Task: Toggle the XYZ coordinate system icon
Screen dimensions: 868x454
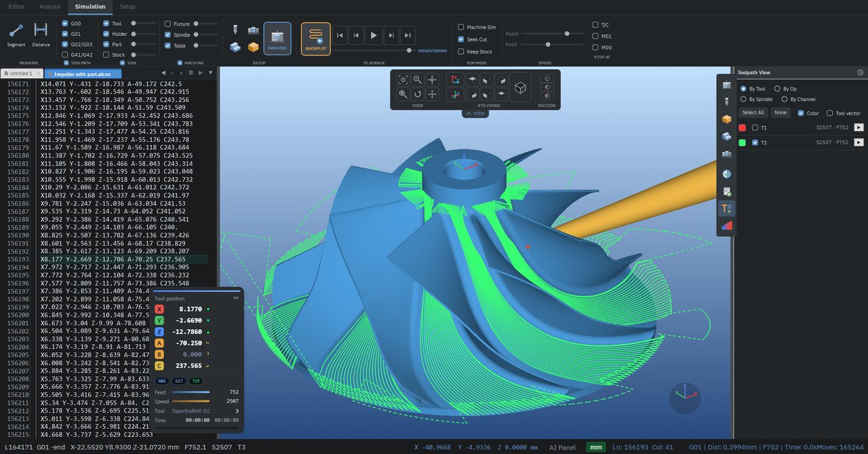Action: point(456,79)
